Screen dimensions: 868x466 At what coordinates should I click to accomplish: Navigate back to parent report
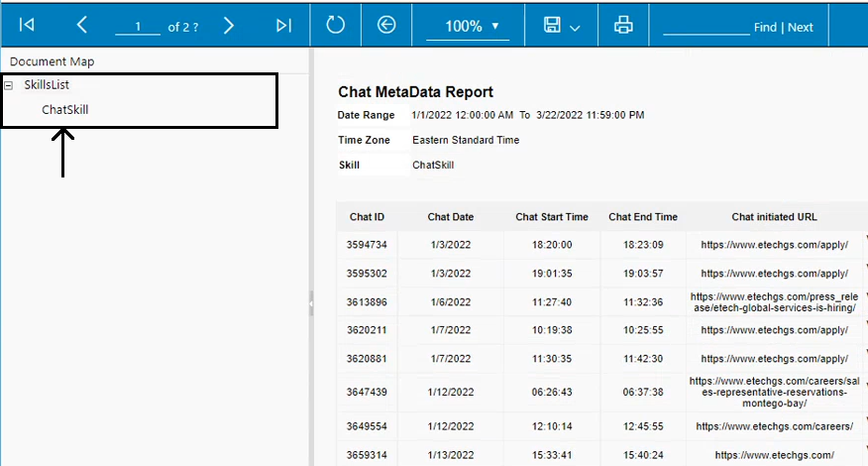pos(386,26)
